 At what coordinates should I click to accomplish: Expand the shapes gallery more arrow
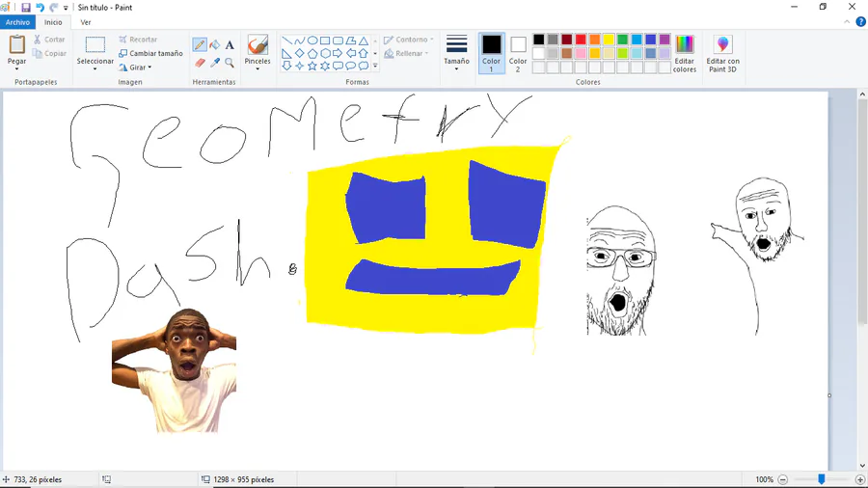[375, 66]
